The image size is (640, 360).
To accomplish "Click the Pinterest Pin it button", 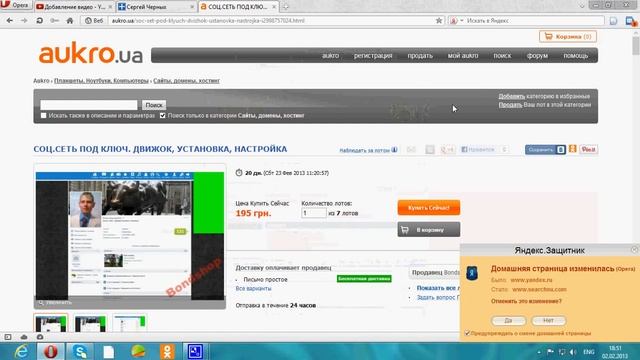I will 589,150.
